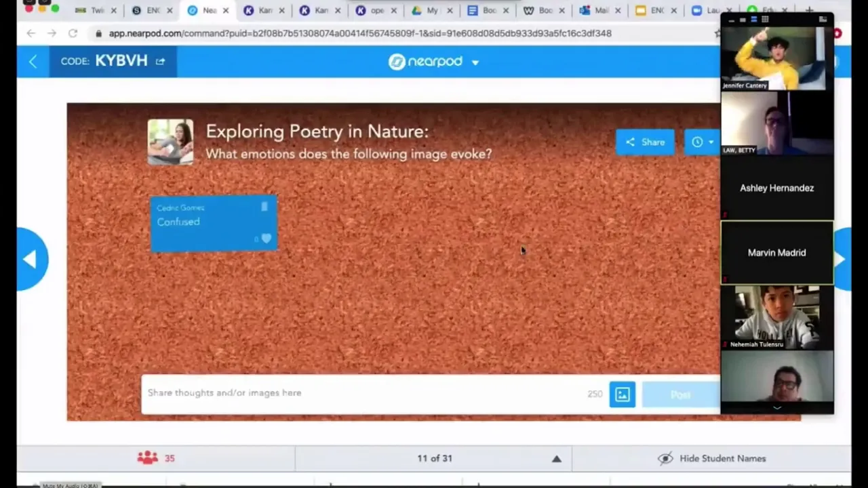The height and width of the screenshot is (488, 868).
Task: Like Cedric Gomes's Confused post
Action: [266, 239]
